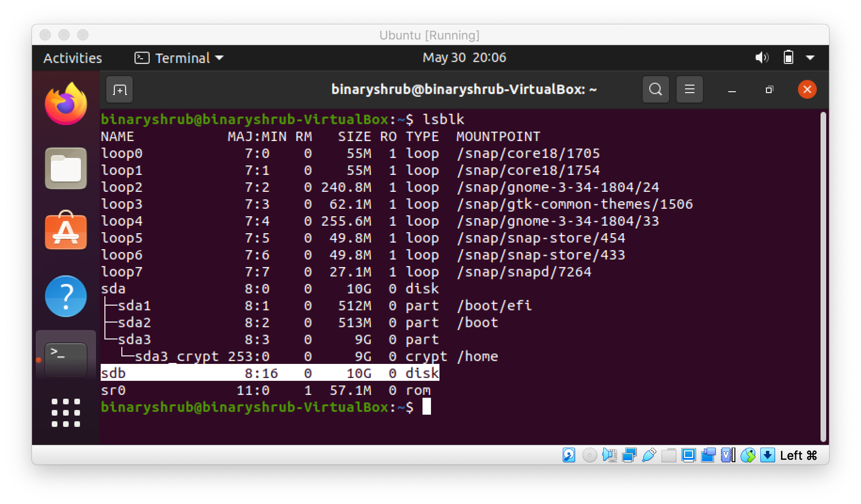Click the sda1 partition name

click(135, 306)
